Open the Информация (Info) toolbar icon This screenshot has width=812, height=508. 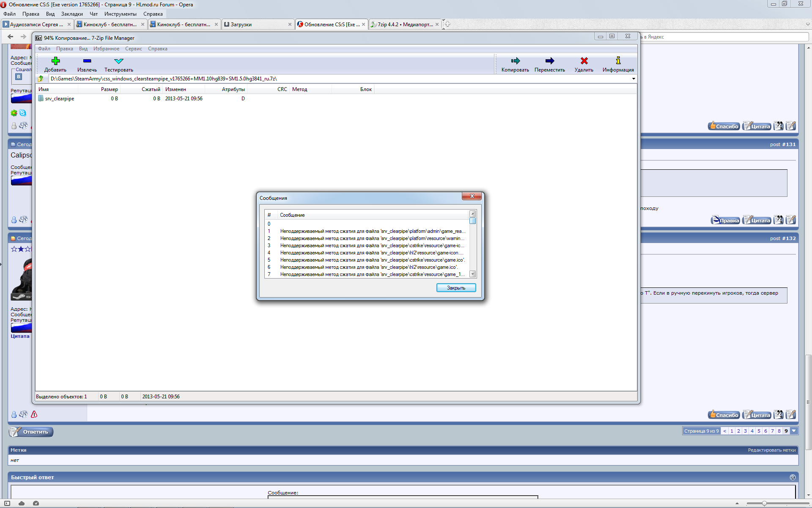point(618,61)
